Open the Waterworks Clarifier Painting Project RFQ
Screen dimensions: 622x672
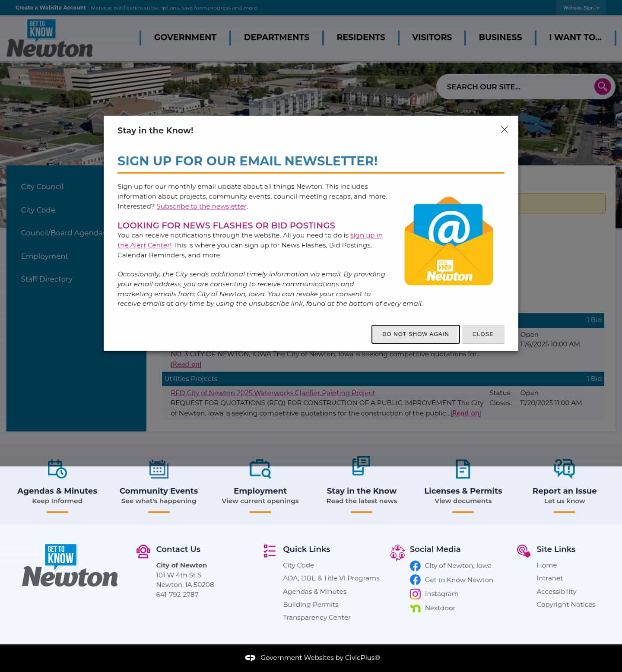(x=273, y=393)
